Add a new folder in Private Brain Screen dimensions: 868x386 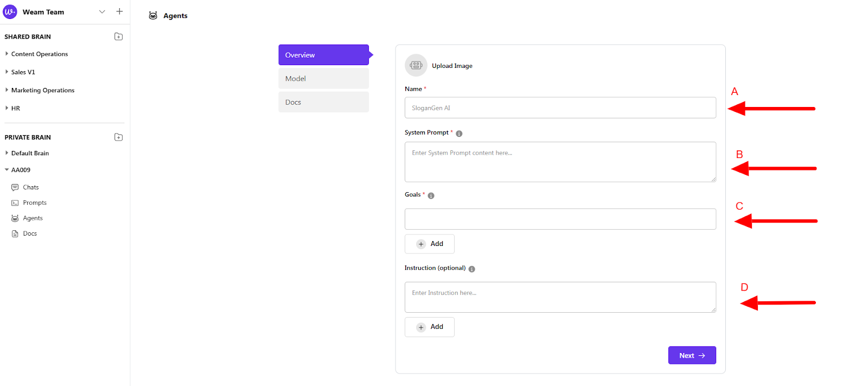(x=118, y=137)
